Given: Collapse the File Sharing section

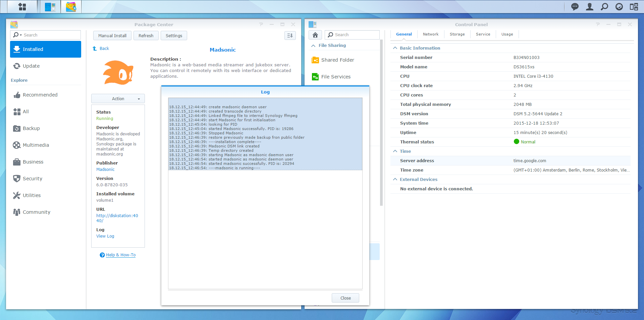Looking at the screenshot, I should (x=344, y=46).
